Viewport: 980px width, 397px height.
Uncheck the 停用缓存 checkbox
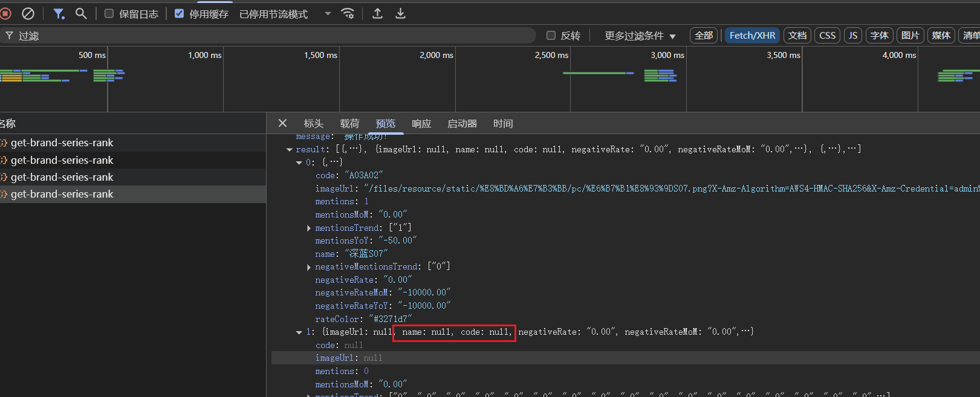pyautogui.click(x=180, y=13)
